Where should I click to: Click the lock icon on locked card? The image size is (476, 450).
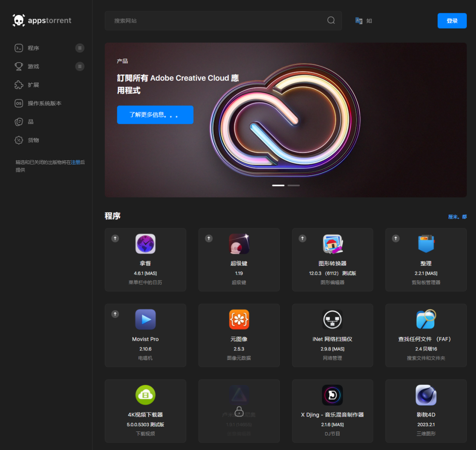[239, 411]
